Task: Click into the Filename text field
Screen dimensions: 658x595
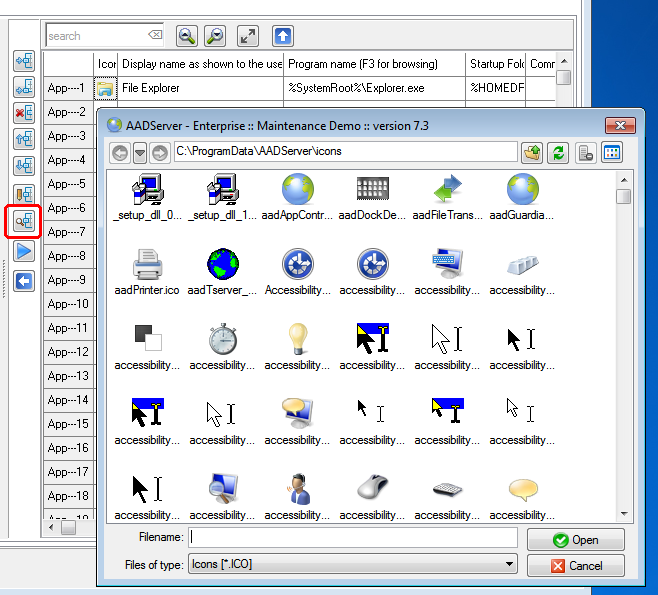Action: coord(353,538)
